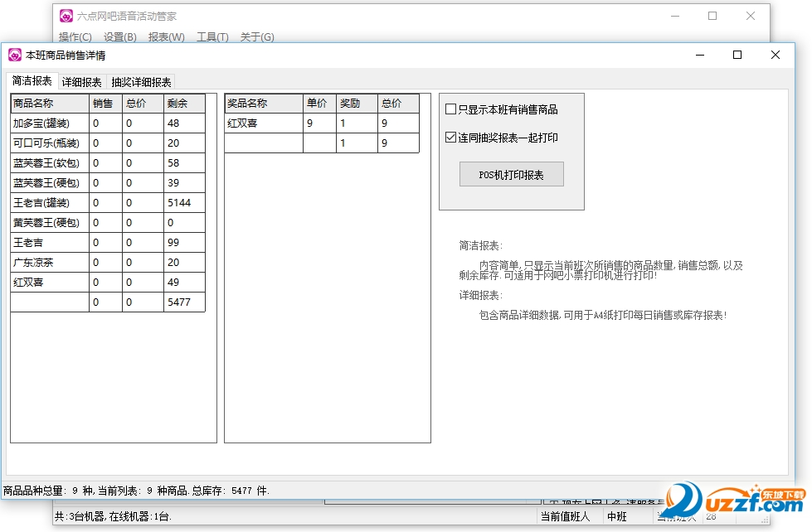The height and width of the screenshot is (532, 812).
Task: Open 操作(C) menu in the main window
Action: tap(75, 36)
